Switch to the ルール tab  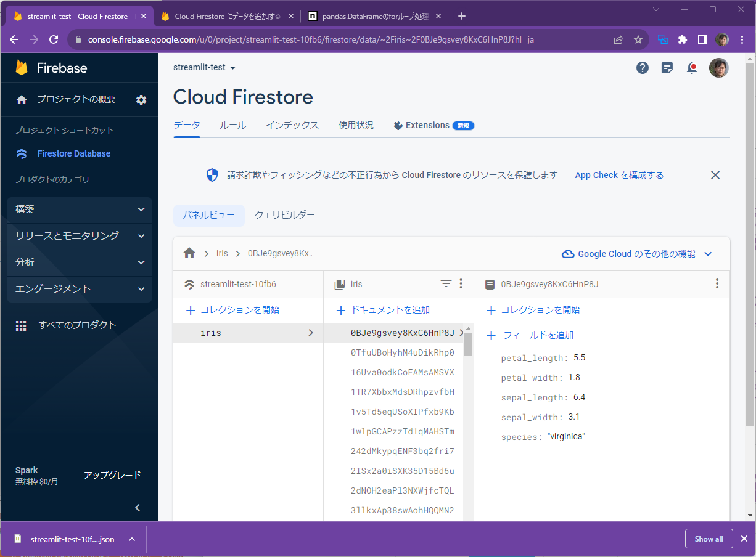[232, 124]
